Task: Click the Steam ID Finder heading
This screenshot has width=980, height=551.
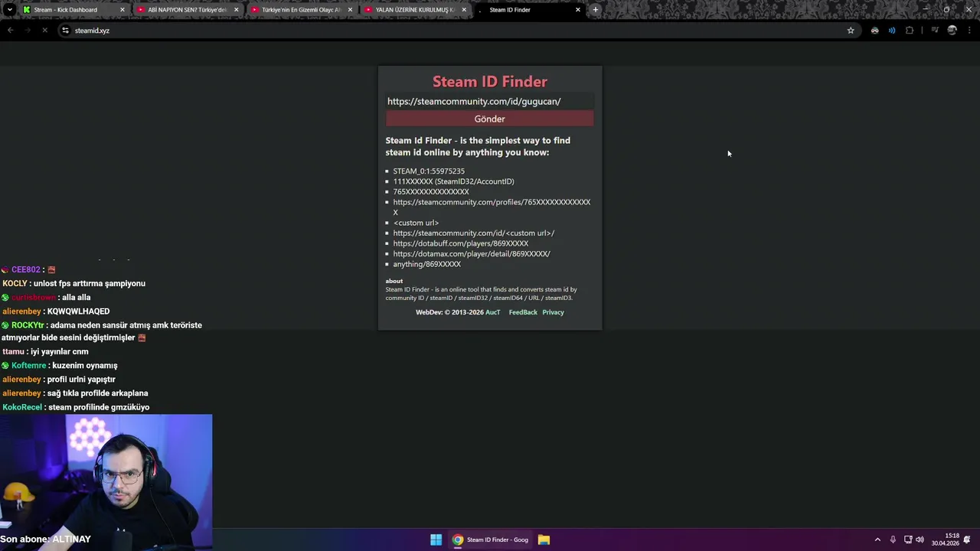Action: click(x=490, y=81)
